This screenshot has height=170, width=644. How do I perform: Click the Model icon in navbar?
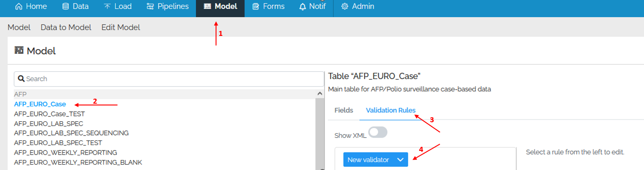click(207, 6)
